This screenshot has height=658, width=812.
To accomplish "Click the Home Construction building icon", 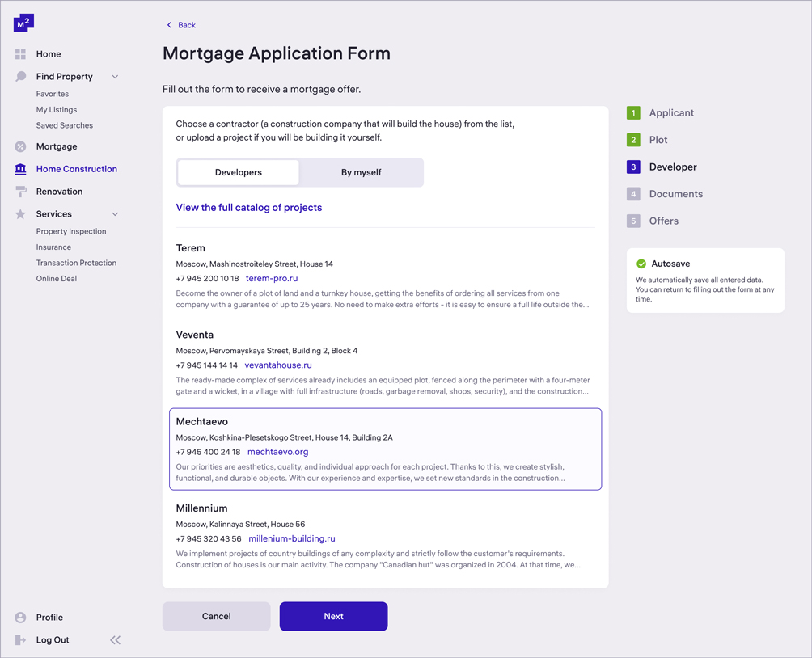I will point(20,169).
